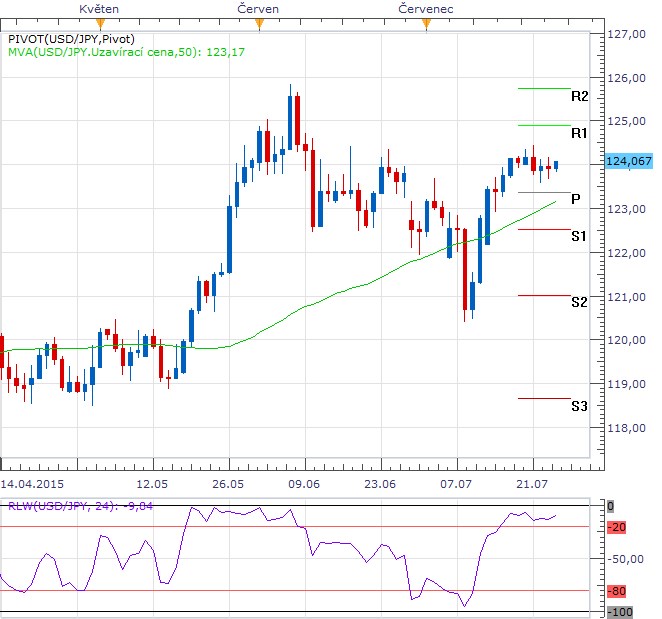The width and height of the screenshot is (662, 619).
Task: Click the orange marker under Červen
Action: click(x=260, y=24)
